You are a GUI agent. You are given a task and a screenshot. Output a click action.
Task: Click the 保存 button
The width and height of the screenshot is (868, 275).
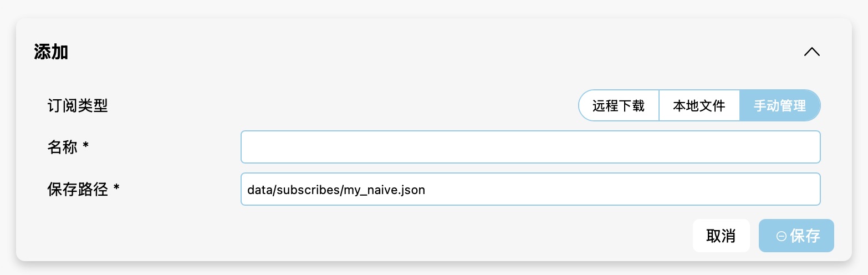click(x=796, y=236)
